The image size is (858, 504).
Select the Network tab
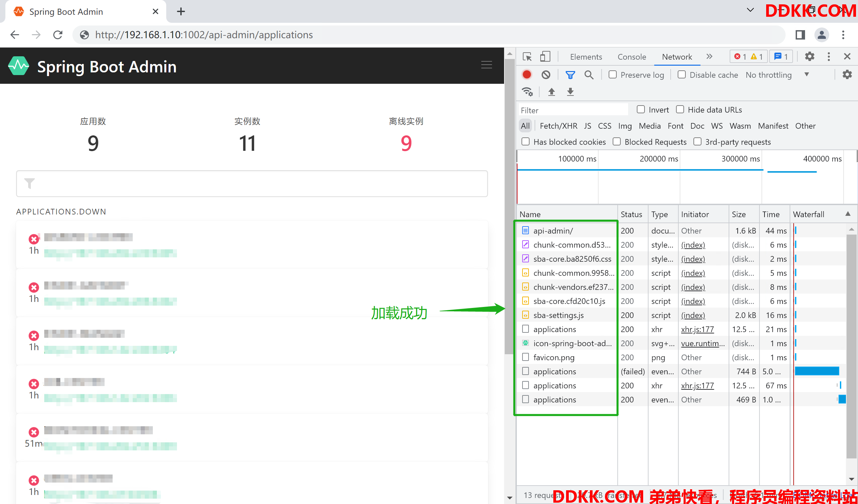(x=677, y=57)
